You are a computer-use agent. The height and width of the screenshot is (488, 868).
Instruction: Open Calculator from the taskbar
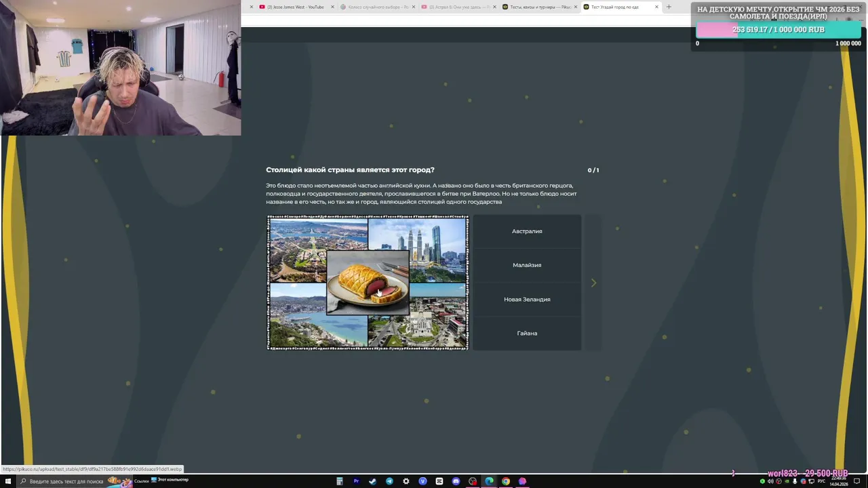[340, 481]
